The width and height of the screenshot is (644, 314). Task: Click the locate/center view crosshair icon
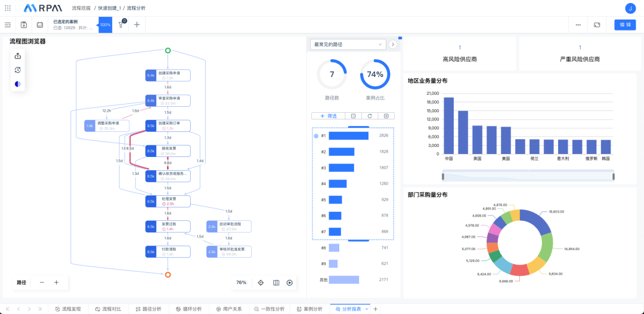tap(261, 282)
